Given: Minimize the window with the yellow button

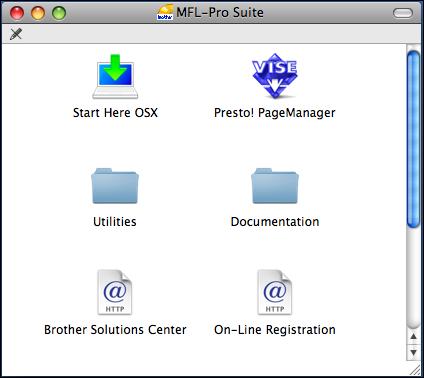Looking at the screenshot, I should [38, 13].
